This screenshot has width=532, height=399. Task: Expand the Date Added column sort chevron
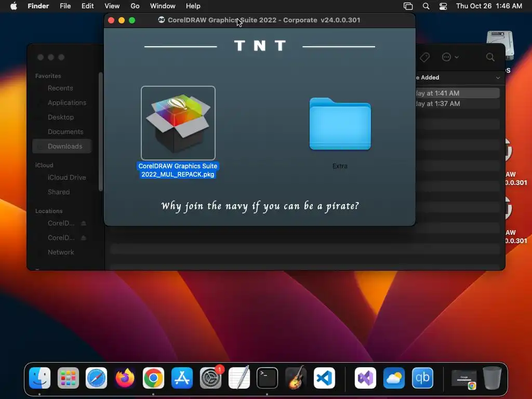[x=498, y=78]
